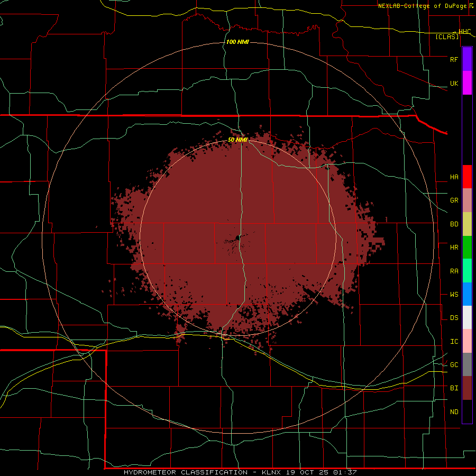
Task: Click the 100 NMI range ring label
Action: [x=237, y=42]
